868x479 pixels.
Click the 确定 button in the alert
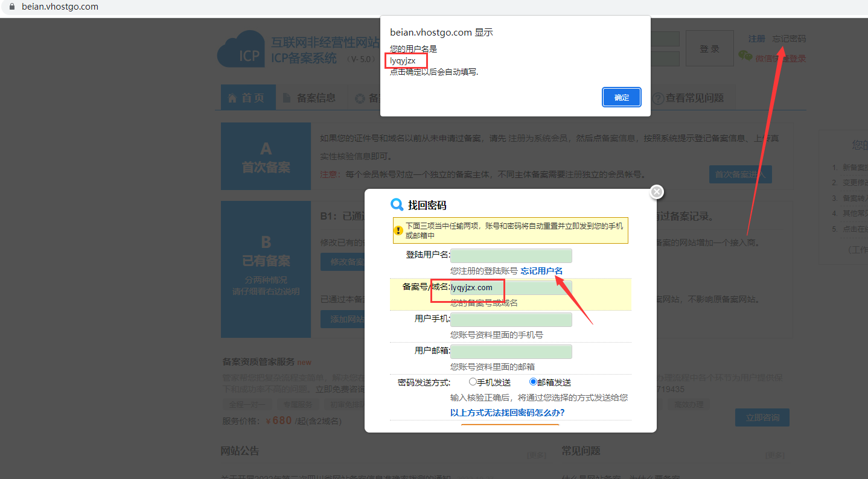pos(621,98)
